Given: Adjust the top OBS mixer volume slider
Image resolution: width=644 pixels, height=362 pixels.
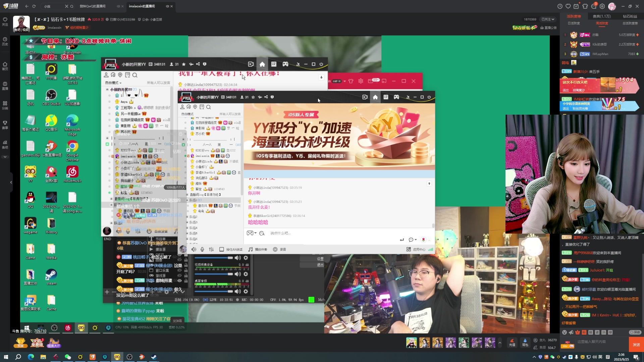Looking at the screenshot, I should (x=214, y=258).
